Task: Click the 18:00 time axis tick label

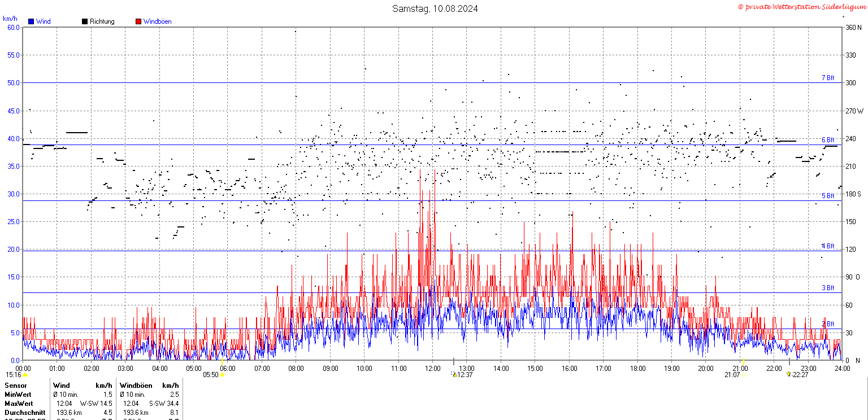Action: pyautogui.click(x=637, y=368)
